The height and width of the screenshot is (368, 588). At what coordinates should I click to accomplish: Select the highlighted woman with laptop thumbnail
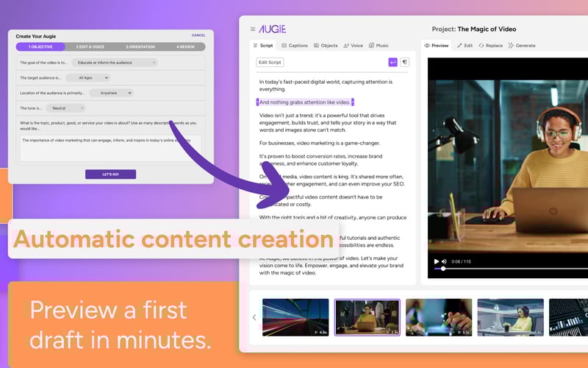(x=367, y=317)
